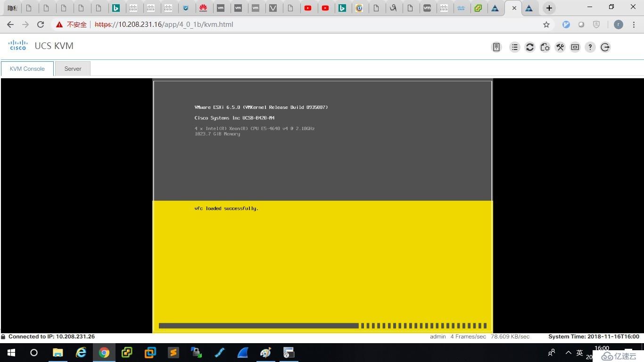The width and height of the screenshot is (644, 362).
Task: Switch to the green VMware icon browser tab
Action: tap(478, 8)
